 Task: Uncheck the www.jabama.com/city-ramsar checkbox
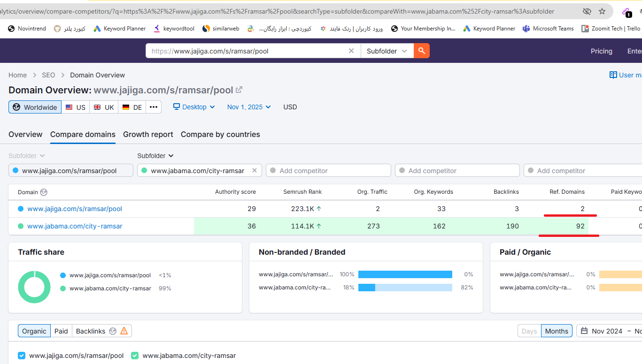point(135,356)
